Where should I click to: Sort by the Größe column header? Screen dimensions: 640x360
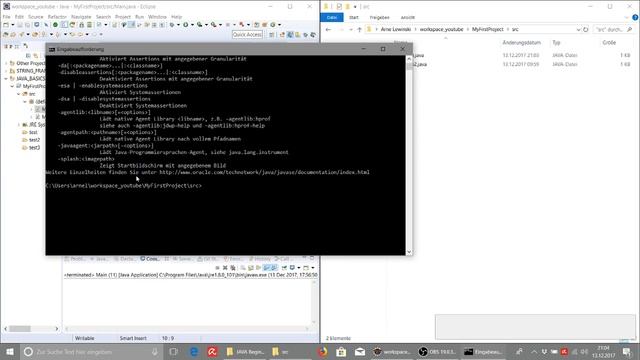click(x=609, y=42)
